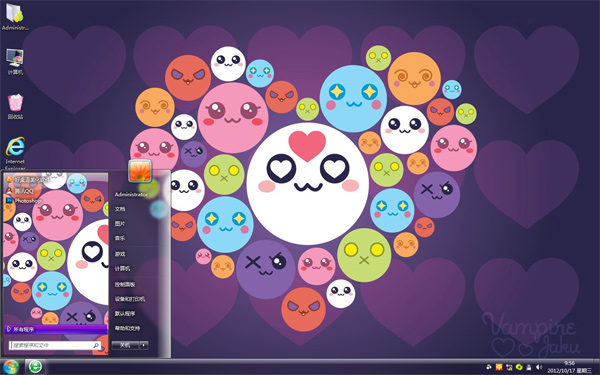Viewport: 600px width, 375px height.
Task: Click the Start menu search field
Action: pyautogui.click(x=55, y=345)
